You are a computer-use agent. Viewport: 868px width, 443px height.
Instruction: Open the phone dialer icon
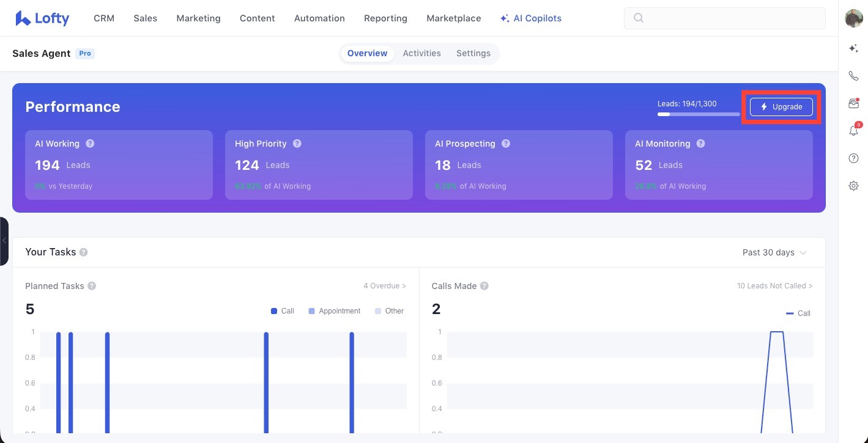pos(853,76)
